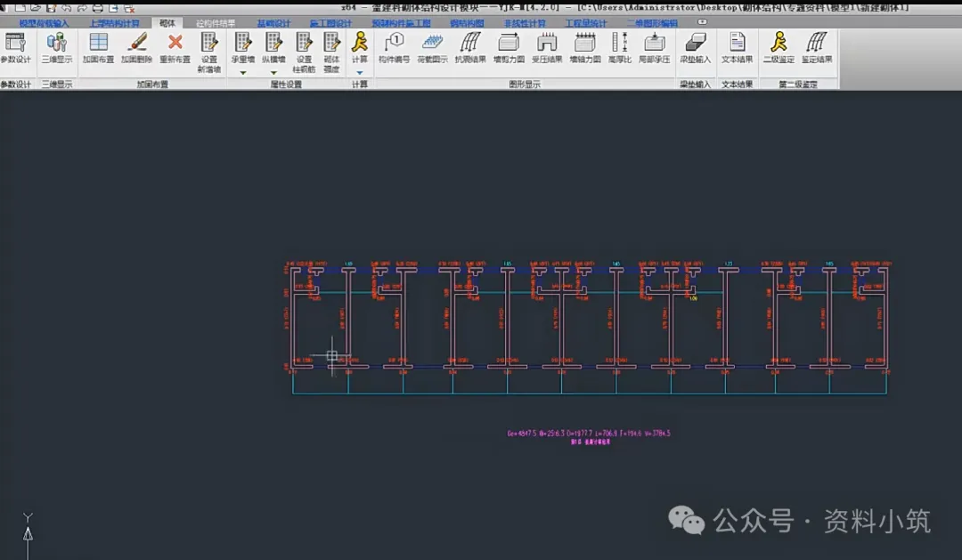Image resolution: width=962 pixels, height=560 pixels.
Task: Open the 参数设计 parameter design tool
Action: coord(15,48)
